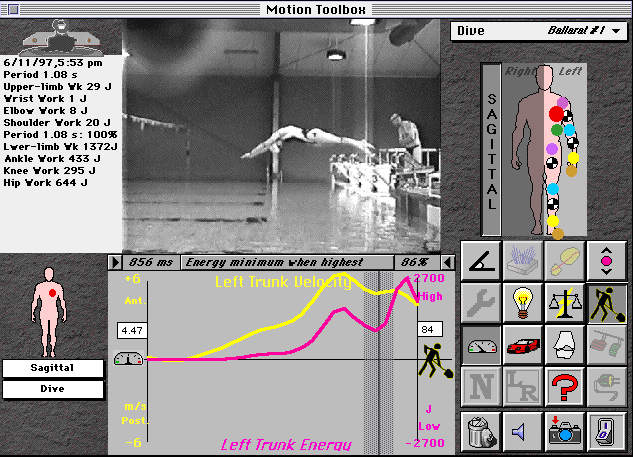Take a snapshot with the camera icon
Image resolution: width=633 pixels, height=457 pixels.
click(564, 431)
